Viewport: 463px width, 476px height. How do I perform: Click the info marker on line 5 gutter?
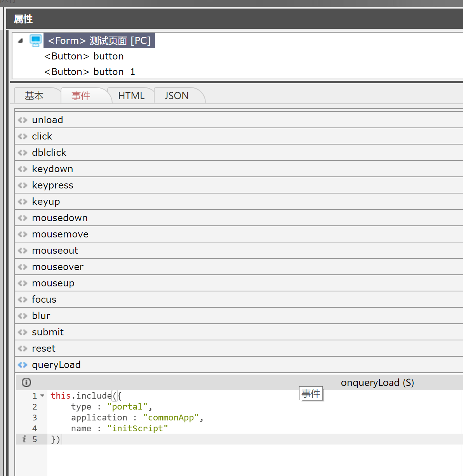[24, 439]
